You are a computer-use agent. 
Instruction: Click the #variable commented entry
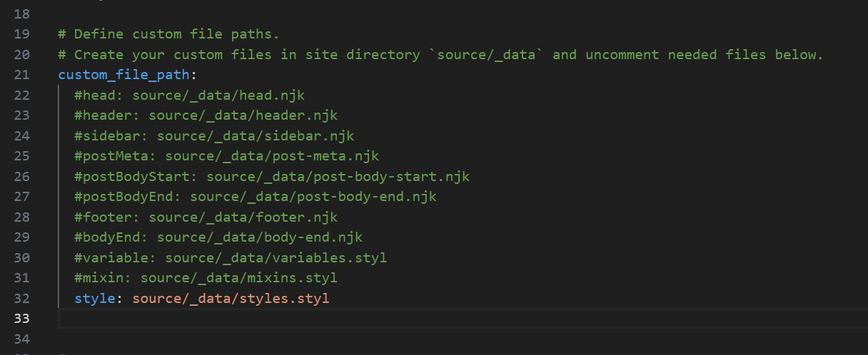coord(231,257)
